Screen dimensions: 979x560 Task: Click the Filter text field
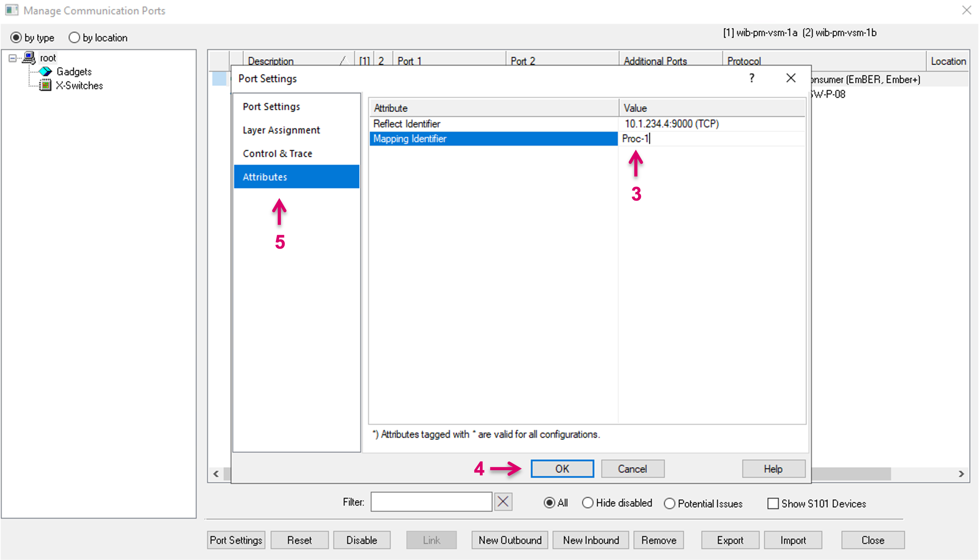[431, 502]
